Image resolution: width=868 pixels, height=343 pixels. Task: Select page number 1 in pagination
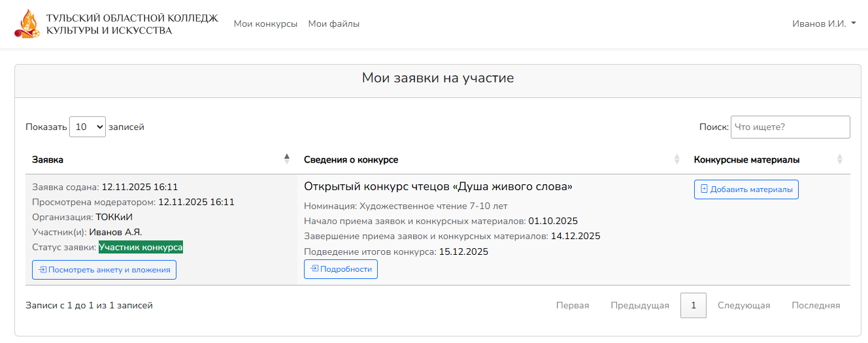693,305
